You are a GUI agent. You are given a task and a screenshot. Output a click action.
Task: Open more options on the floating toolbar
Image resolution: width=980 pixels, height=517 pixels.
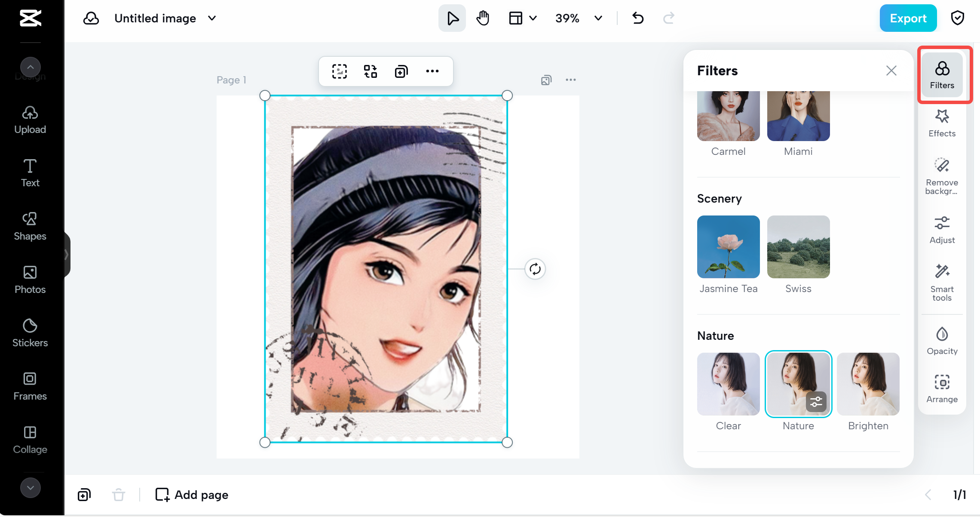coord(432,71)
